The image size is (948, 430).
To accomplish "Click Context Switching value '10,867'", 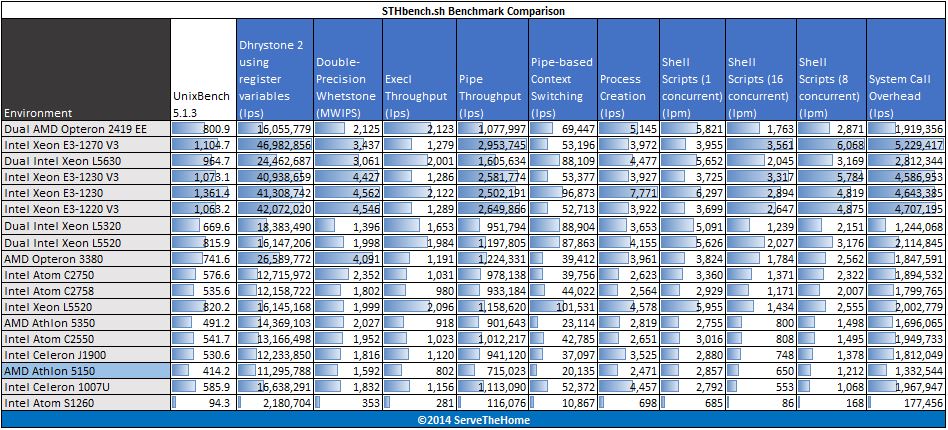I will tap(578, 403).
